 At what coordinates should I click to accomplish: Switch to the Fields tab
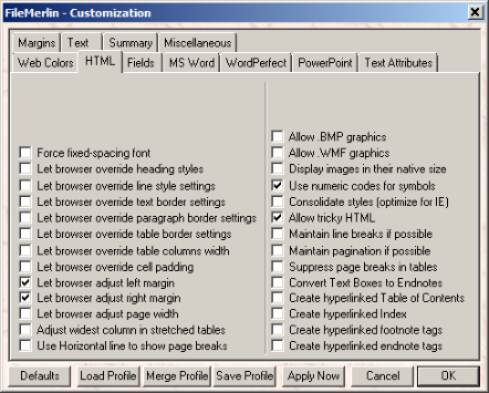point(141,63)
